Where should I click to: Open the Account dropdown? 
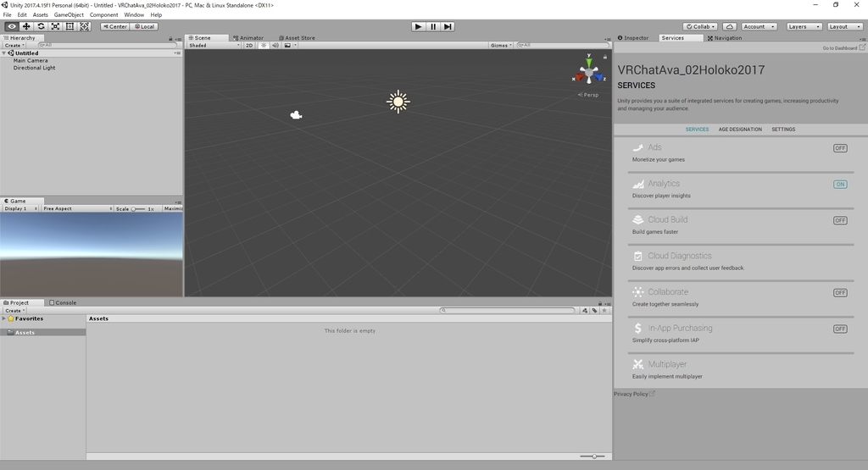[759, 26]
